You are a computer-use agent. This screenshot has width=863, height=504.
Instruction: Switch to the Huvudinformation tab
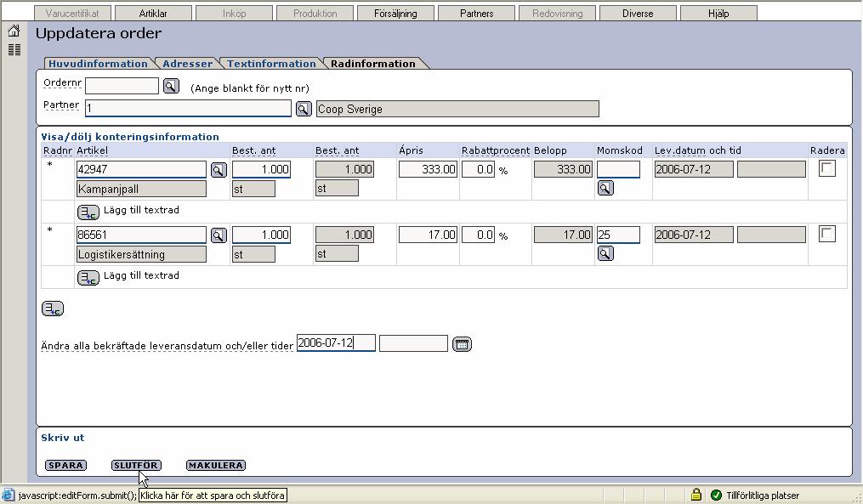98,63
